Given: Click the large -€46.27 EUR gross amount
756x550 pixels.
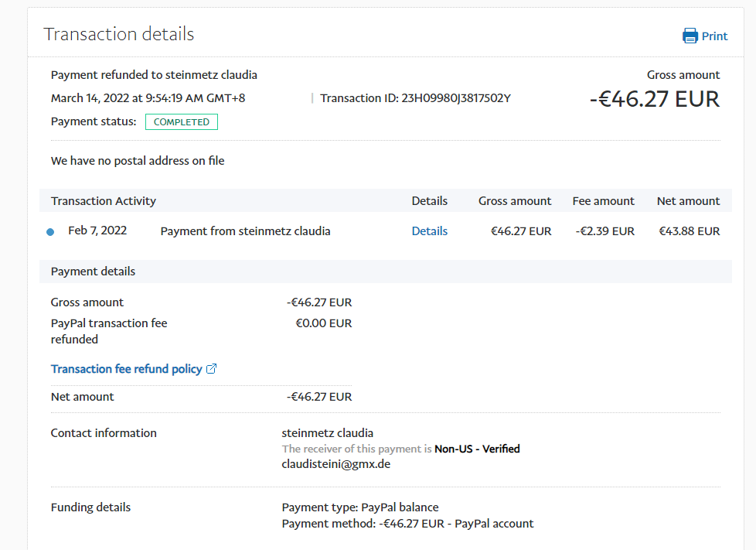Looking at the screenshot, I should point(654,99).
